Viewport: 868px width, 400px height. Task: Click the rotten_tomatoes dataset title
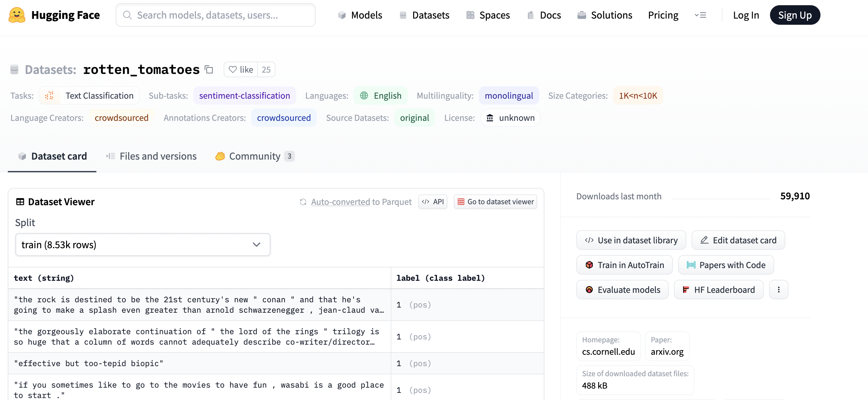(x=142, y=69)
